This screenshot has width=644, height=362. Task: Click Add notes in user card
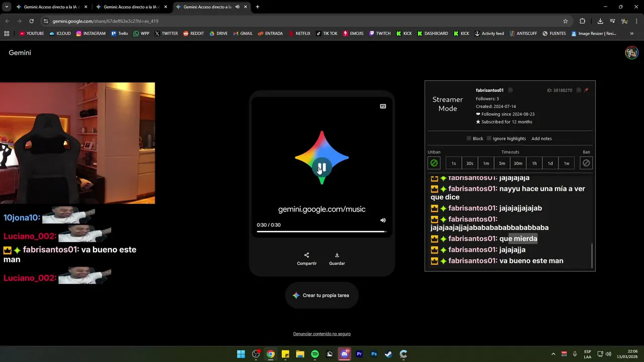pos(541,139)
